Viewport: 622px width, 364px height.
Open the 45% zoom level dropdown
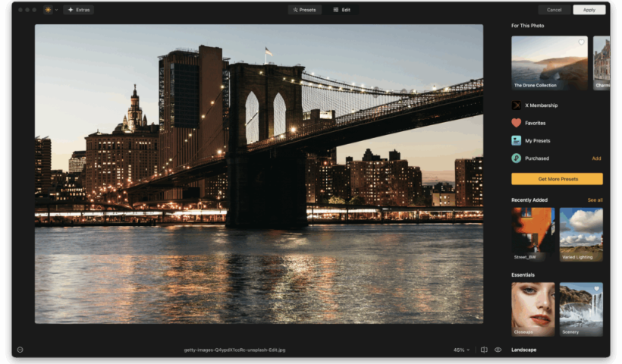tap(462, 350)
